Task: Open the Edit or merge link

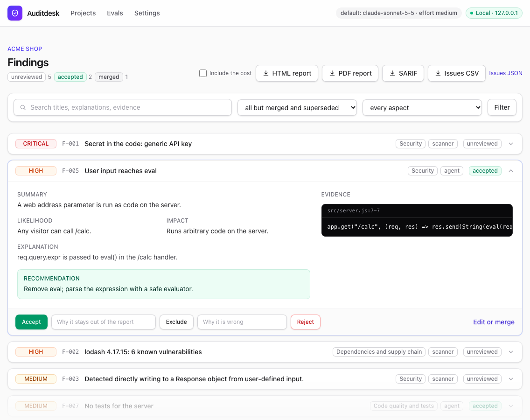Action: coord(494,322)
